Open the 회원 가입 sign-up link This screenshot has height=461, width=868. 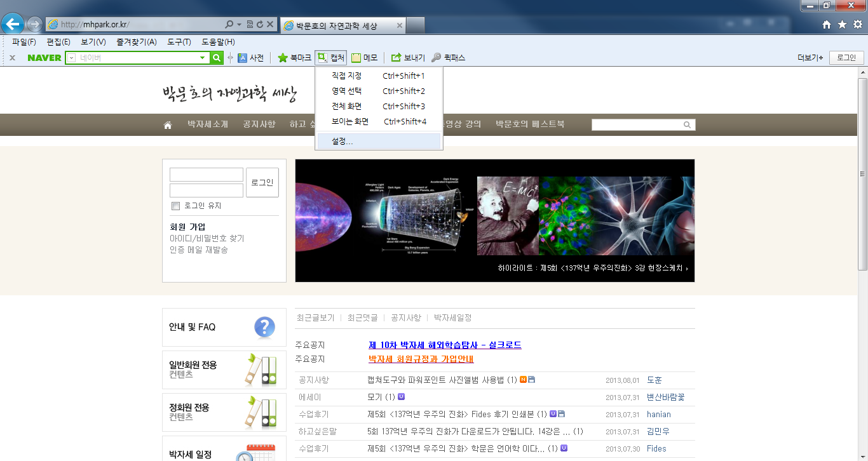pyautogui.click(x=187, y=227)
